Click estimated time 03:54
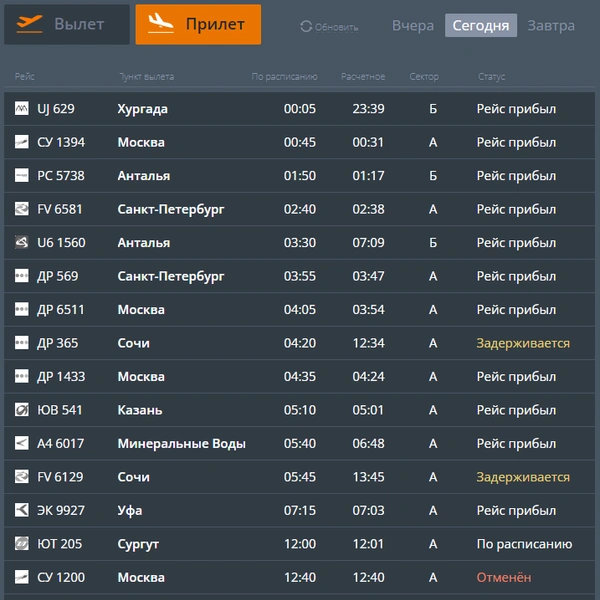Screen dimensions: 600x600 [368, 310]
